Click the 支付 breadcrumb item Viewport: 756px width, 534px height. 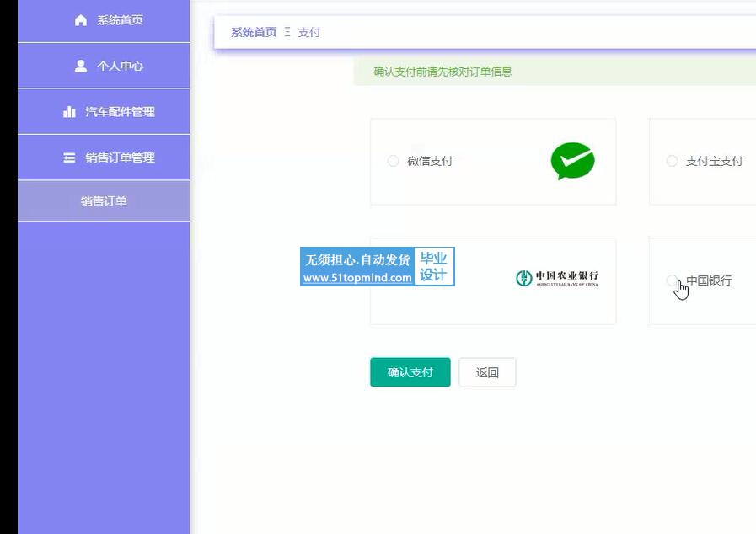point(308,32)
